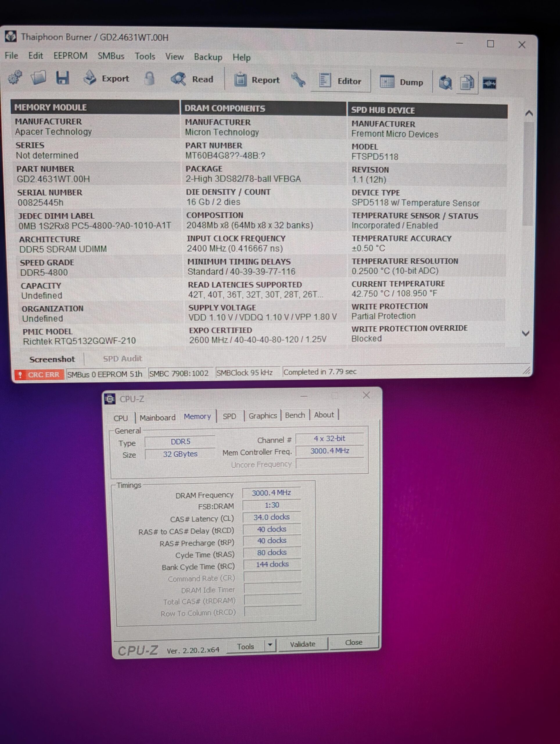The image size is (560, 744).
Task: Expand the Tools dropdown arrow in CPU-Z
Action: click(x=270, y=645)
